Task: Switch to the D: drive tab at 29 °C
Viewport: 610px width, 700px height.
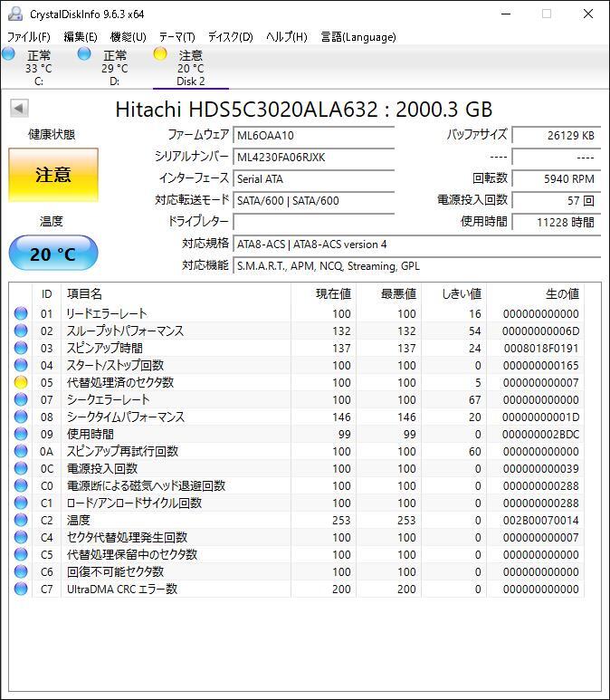Action: (115, 68)
